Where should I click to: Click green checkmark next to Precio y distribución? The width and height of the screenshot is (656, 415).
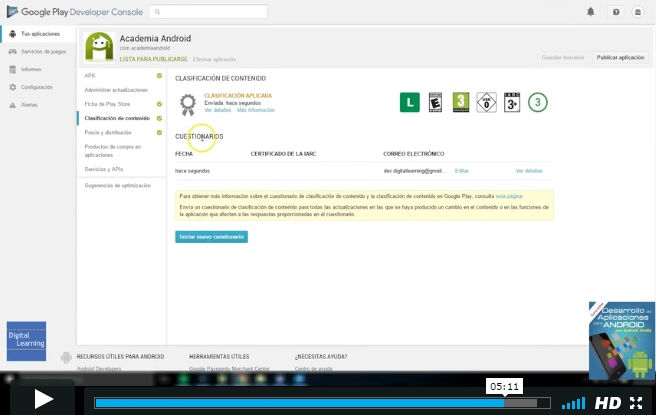point(159,133)
